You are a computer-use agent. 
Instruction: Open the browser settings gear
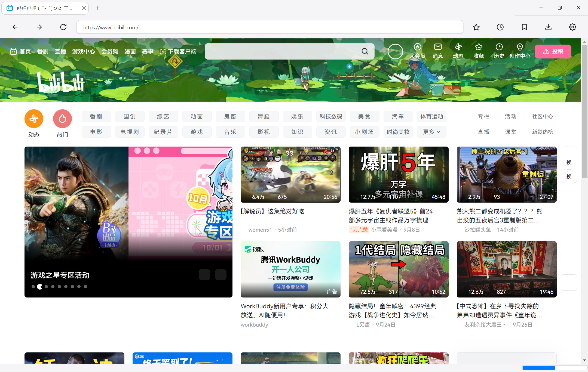[572, 27]
